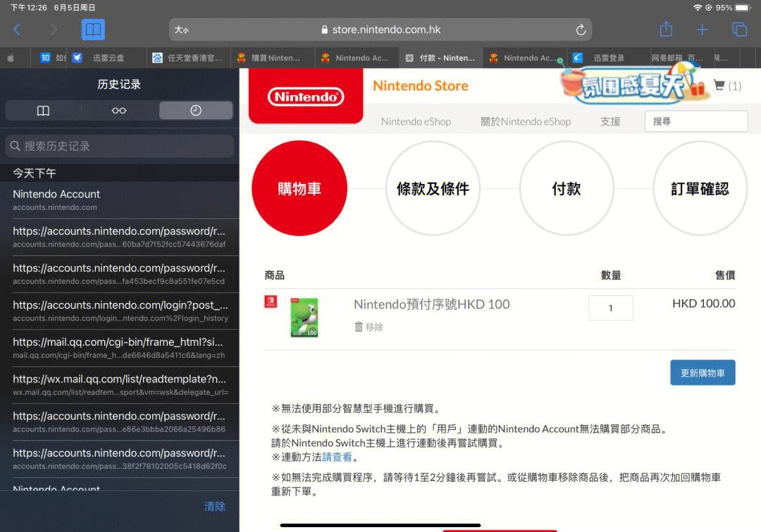
Task: Click the red Nintendo logo
Action: point(306,96)
